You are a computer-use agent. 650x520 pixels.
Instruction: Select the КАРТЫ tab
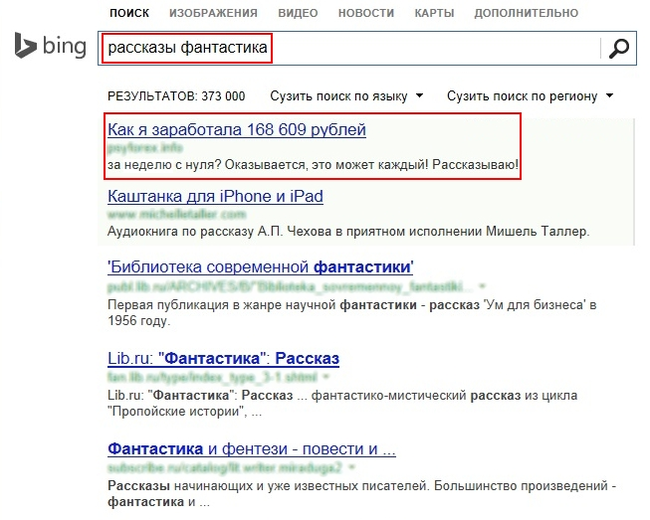(433, 13)
